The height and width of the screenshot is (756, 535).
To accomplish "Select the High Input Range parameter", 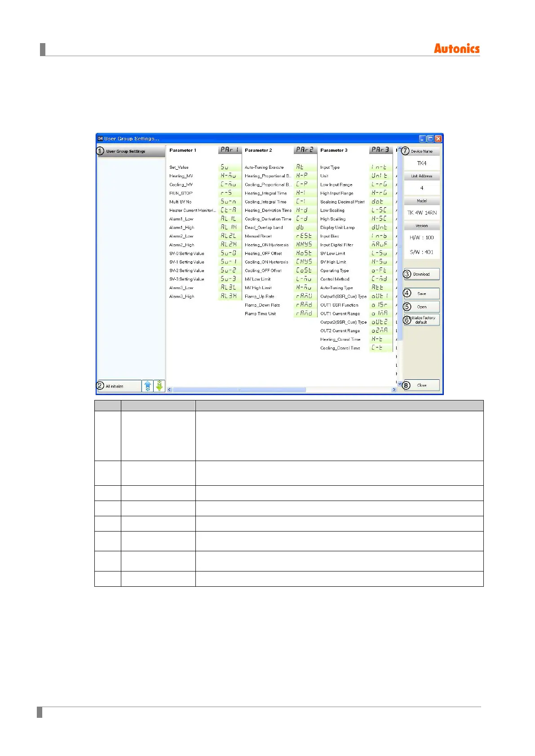I will 336,193.
